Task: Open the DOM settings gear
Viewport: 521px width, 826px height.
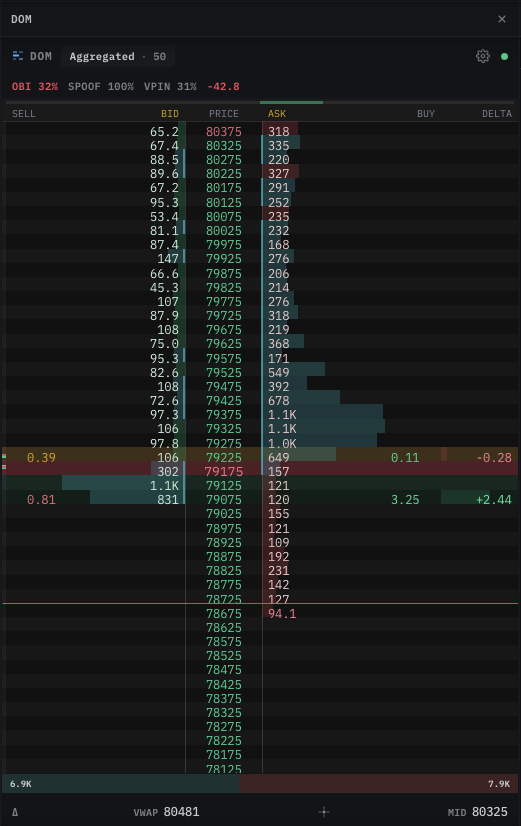Action: coord(483,56)
